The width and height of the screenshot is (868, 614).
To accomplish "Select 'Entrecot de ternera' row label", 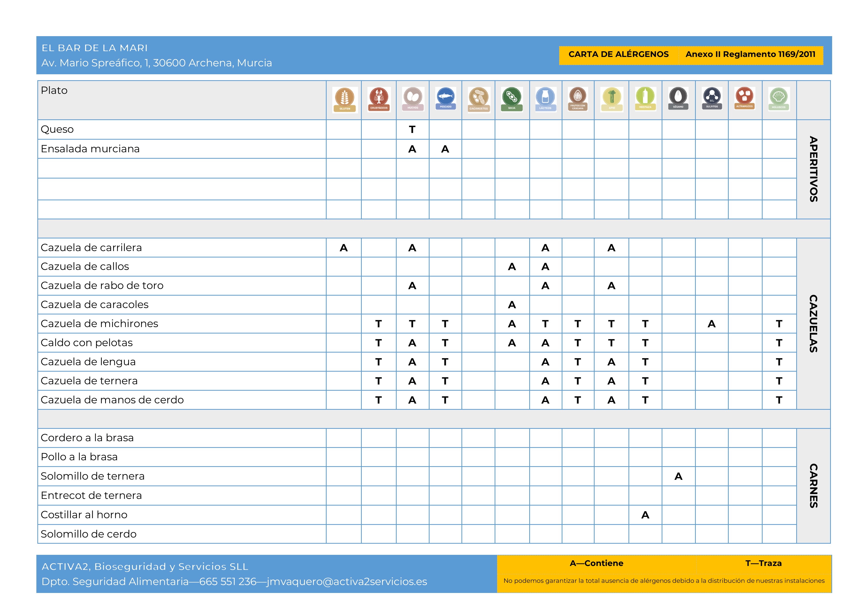I will point(91,495).
